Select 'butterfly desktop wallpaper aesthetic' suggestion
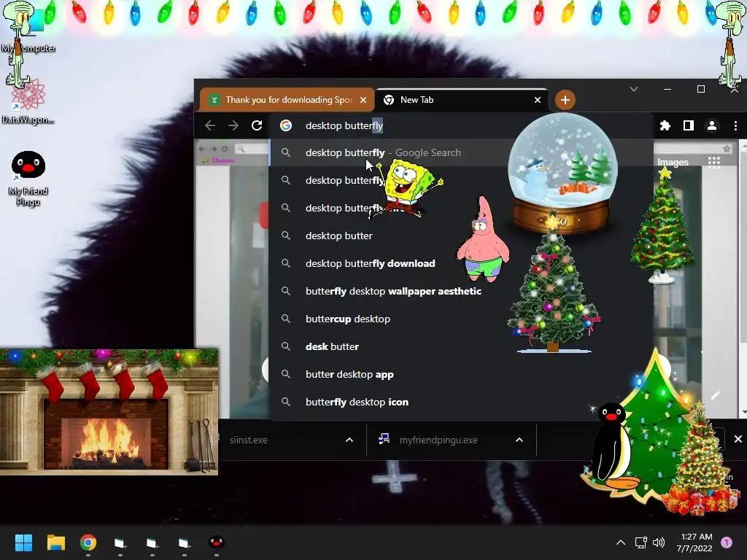The image size is (747, 560). pos(393,291)
